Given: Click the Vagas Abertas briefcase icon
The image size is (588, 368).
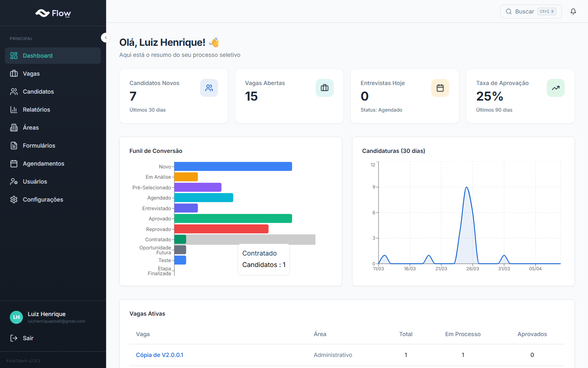Looking at the screenshot, I should coord(325,88).
